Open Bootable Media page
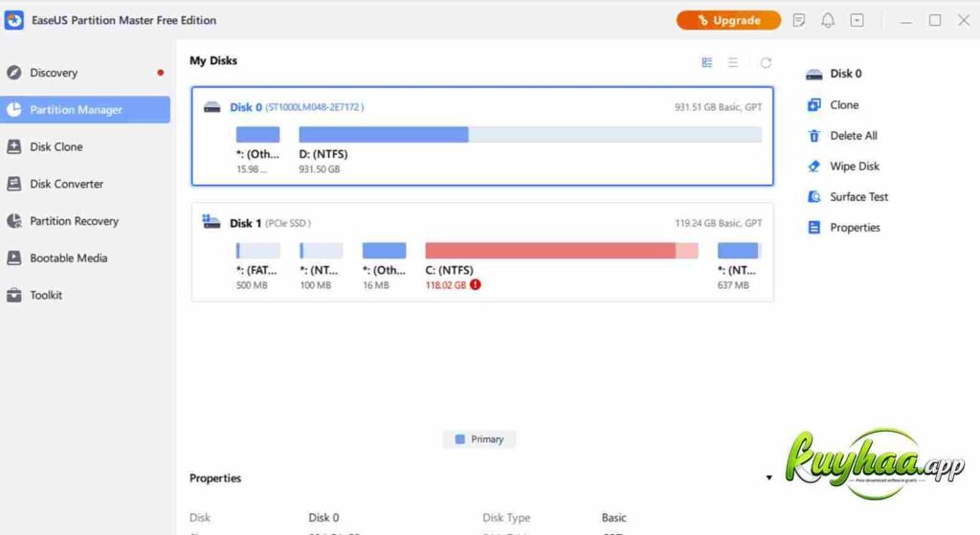This screenshot has width=980, height=535. pyautogui.click(x=85, y=257)
